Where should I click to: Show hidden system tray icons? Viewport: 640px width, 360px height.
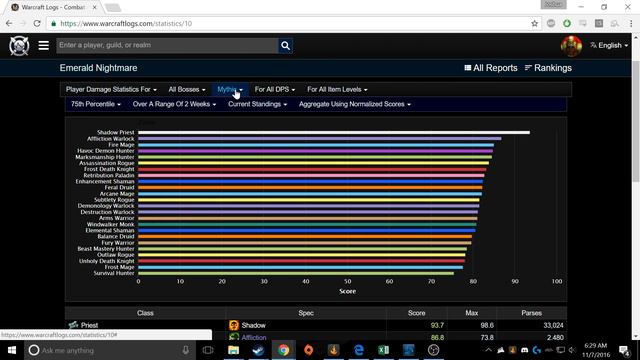click(489, 350)
